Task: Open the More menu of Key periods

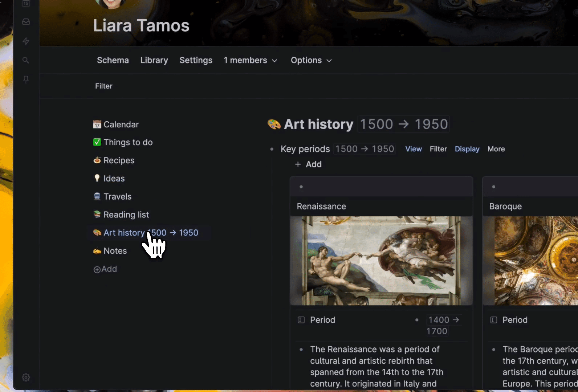Action: [x=496, y=149]
